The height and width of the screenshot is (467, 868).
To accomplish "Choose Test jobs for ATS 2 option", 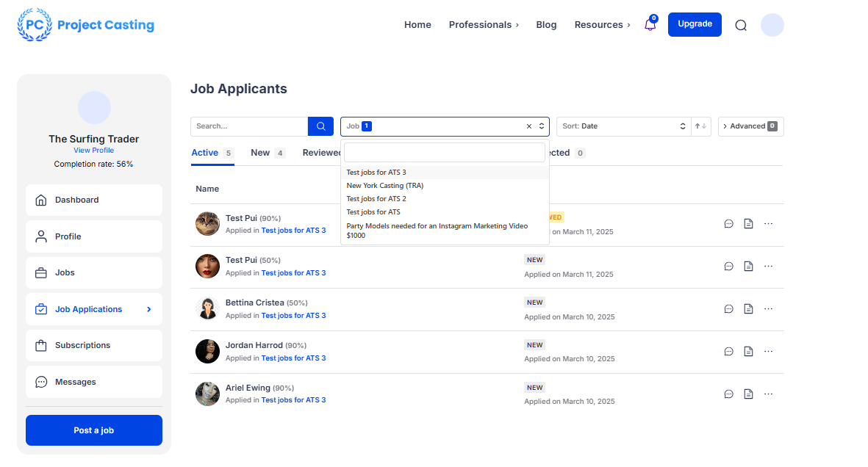I will (376, 199).
